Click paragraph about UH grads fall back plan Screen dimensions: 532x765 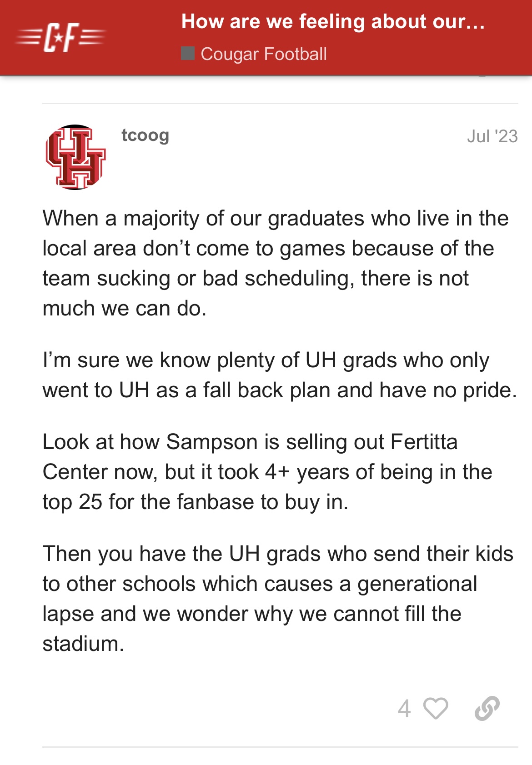tap(280, 375)
